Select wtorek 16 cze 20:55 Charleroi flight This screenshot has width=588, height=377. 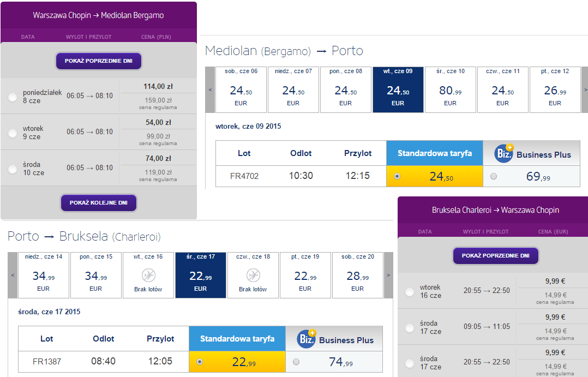coord(410,291)
